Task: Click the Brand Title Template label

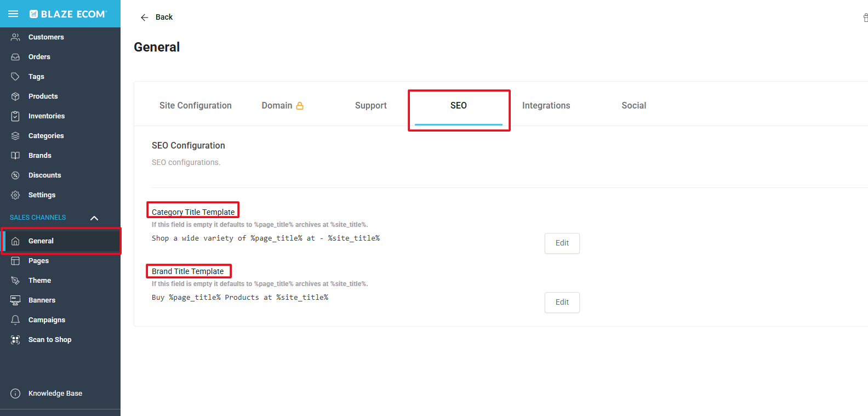Action: [187, 271]
